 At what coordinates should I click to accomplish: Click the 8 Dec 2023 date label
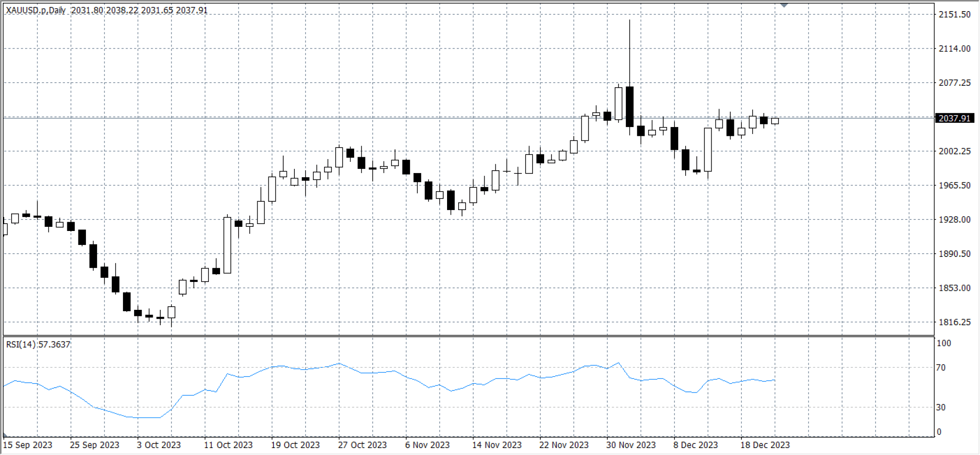tap(696, 445)
